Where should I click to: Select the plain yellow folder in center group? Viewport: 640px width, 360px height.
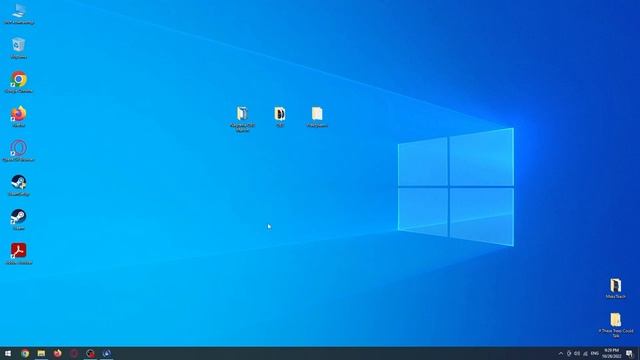(317, 117)
